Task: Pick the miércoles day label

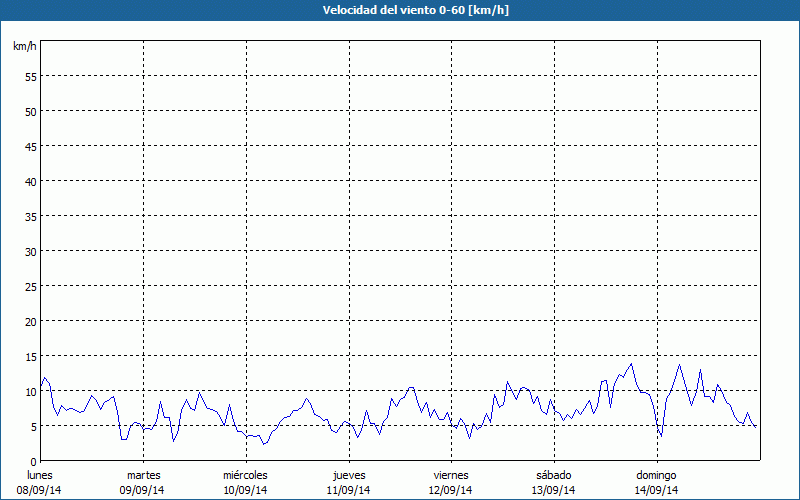Action: (245, 475)
